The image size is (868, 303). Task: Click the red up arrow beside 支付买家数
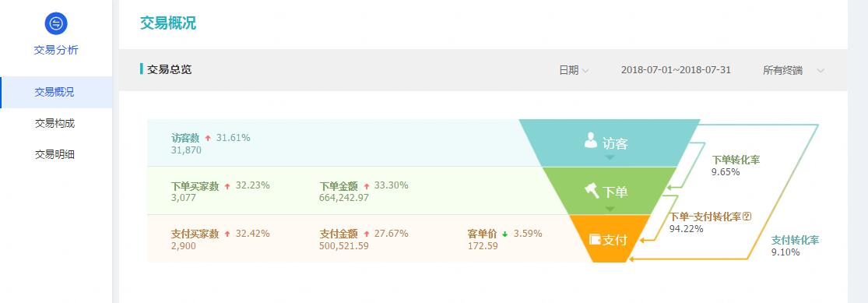tap(227, 234)
